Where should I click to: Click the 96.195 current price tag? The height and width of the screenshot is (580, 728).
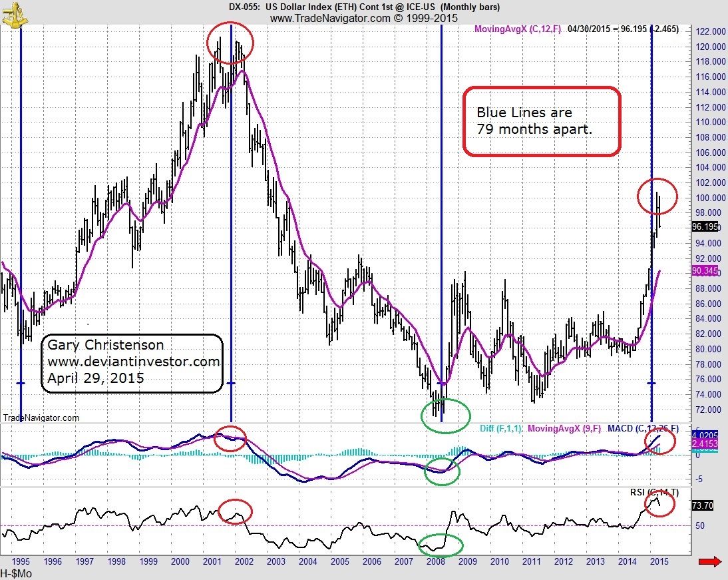click(x=705, y=227)
